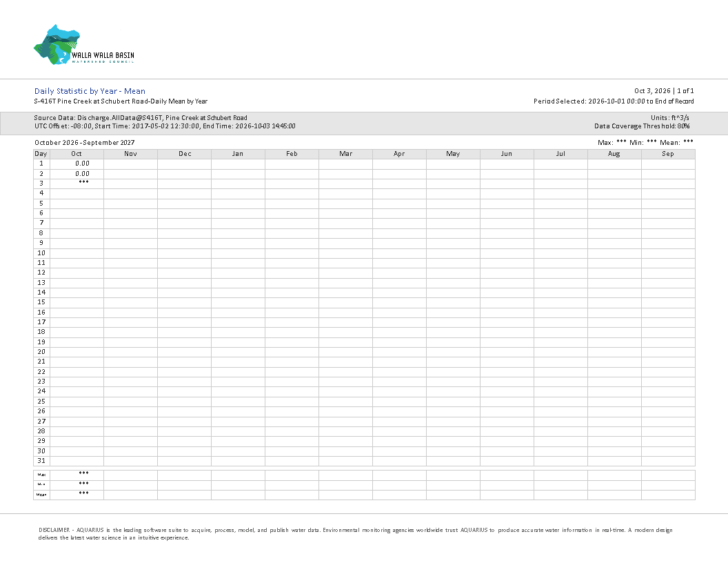The image size is (728, 563).
Task: Select the 'October 2026 - September 2027' heading
Action: coord(85,143)
